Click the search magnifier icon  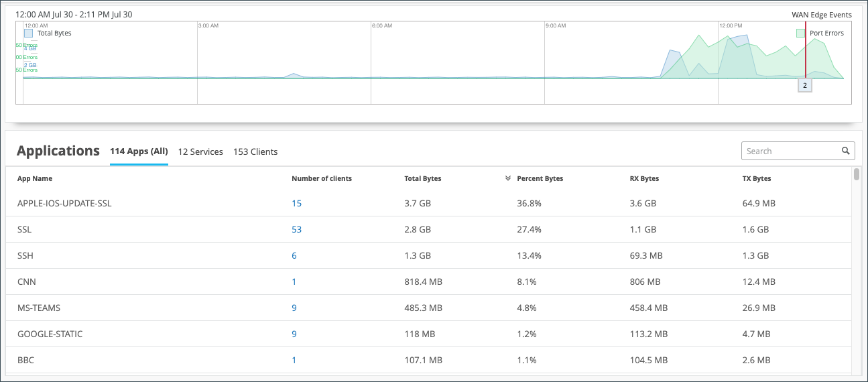pos(846,151)
